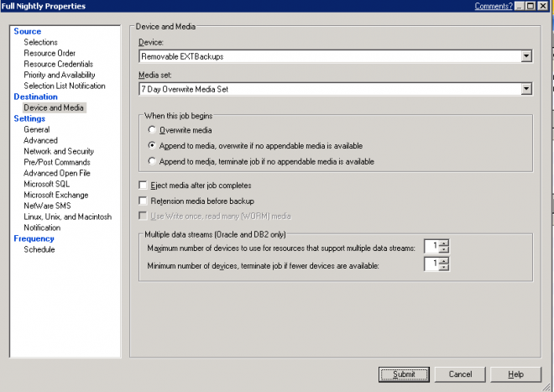Viewport: 554px width, 392px height.
Task: Open Advanced Open File settings
Action: pyautogui.click(x=57, y=173)
